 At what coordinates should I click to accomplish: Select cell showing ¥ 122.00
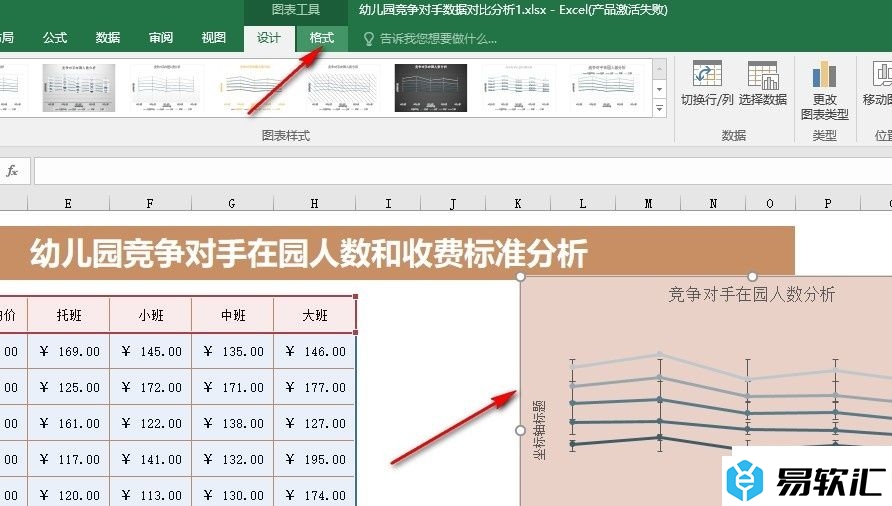(x=151, y=423)
